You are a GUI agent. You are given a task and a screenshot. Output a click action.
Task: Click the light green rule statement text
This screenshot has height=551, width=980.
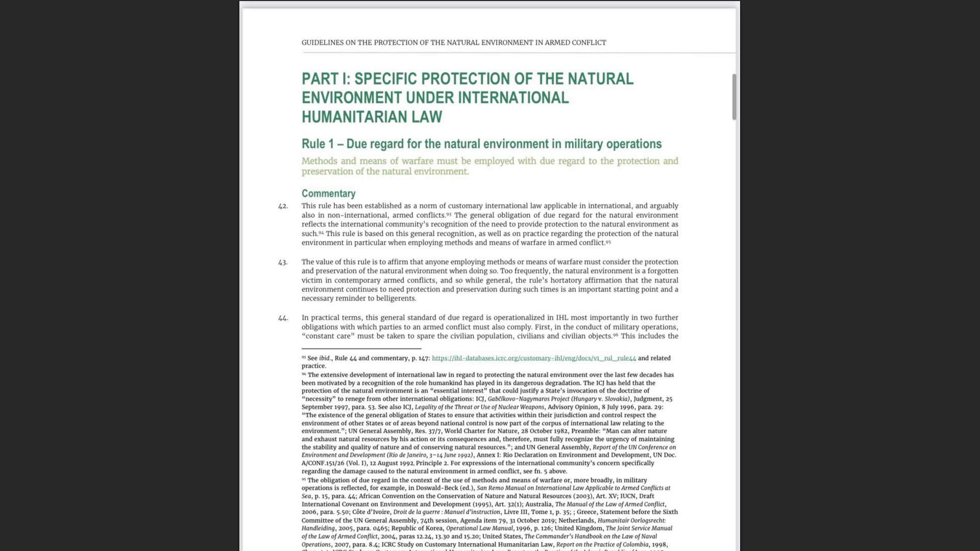(489, 166)
